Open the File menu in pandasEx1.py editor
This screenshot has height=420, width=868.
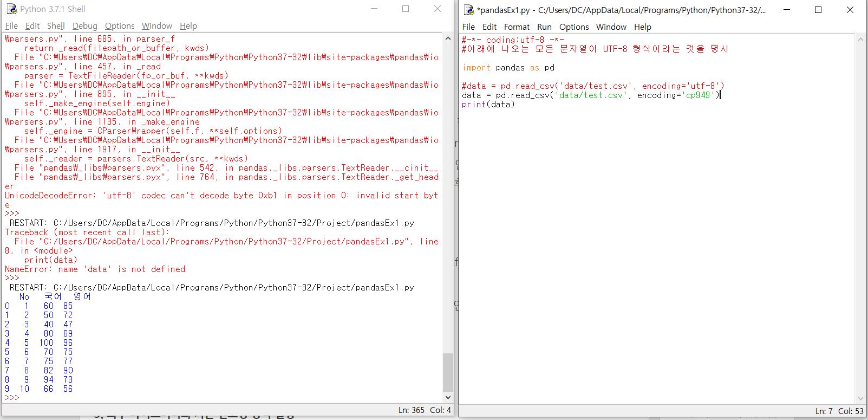468,27
